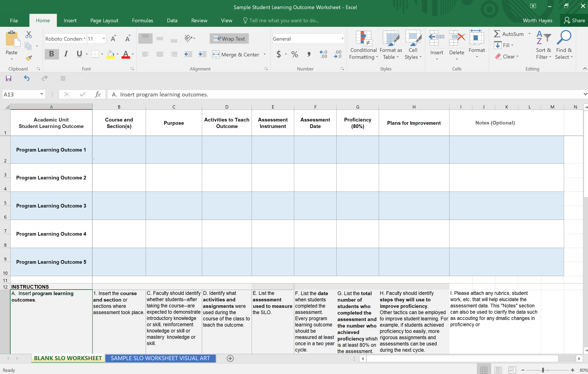This screenshot has width=588, height=374.
Task: Switch to the Formulas ribbon tab
Action: 142,20
